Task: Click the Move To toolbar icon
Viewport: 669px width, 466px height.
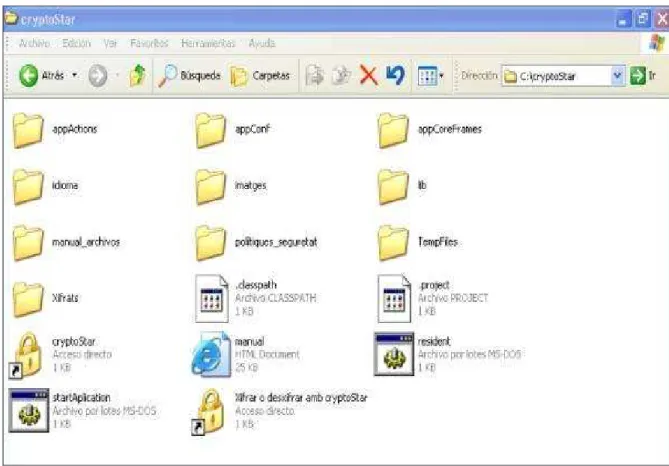Action: coord(314,76)
